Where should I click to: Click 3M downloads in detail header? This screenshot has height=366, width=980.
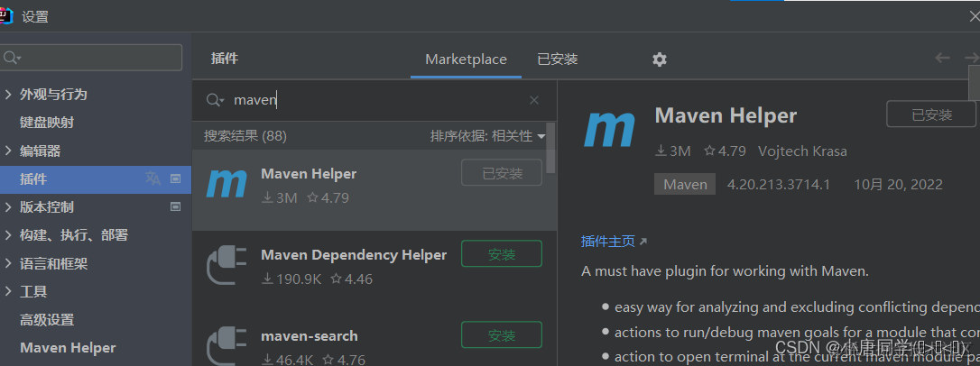tap(672, 151)
